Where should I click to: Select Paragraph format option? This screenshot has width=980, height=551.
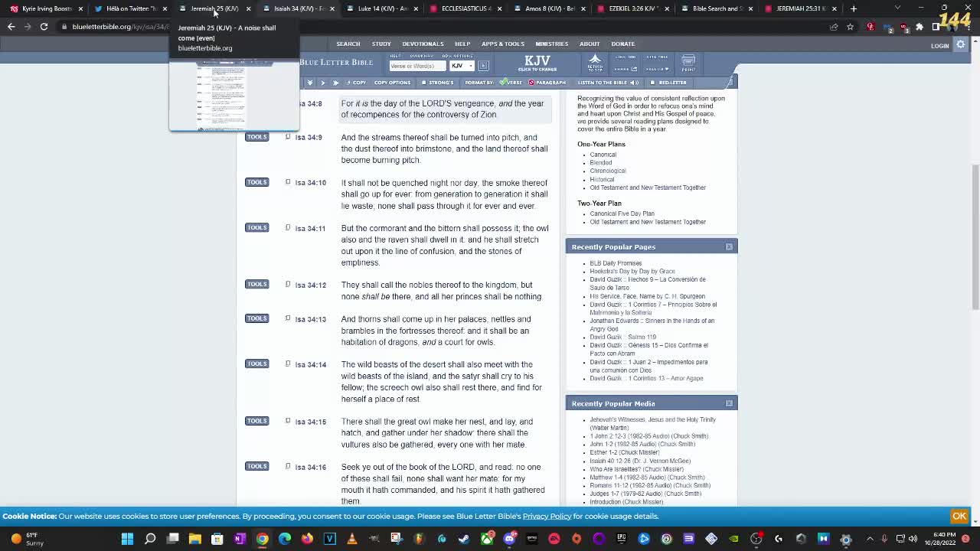(547, 83)
